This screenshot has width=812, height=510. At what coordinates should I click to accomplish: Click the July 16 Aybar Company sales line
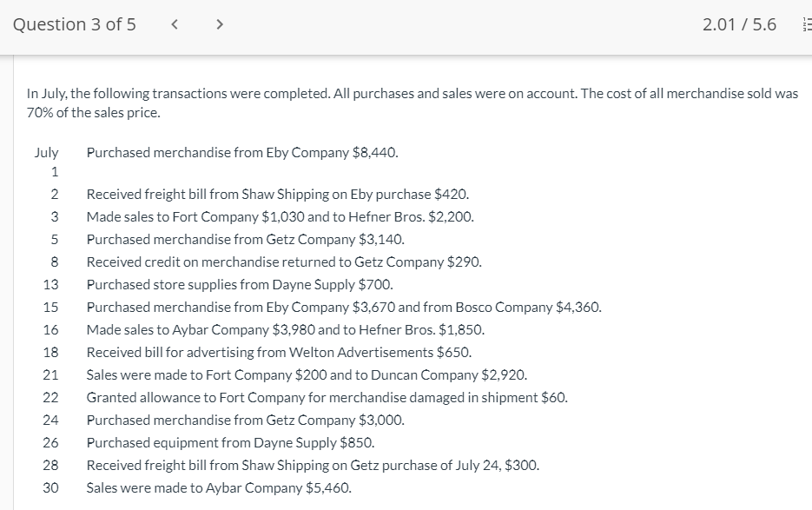pos(286,329)
